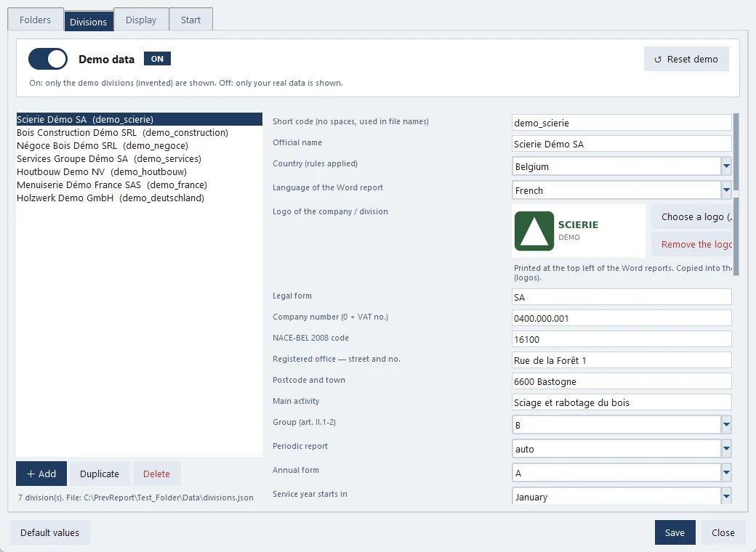Add a new division
756x552 pixels.
point(41,474)
